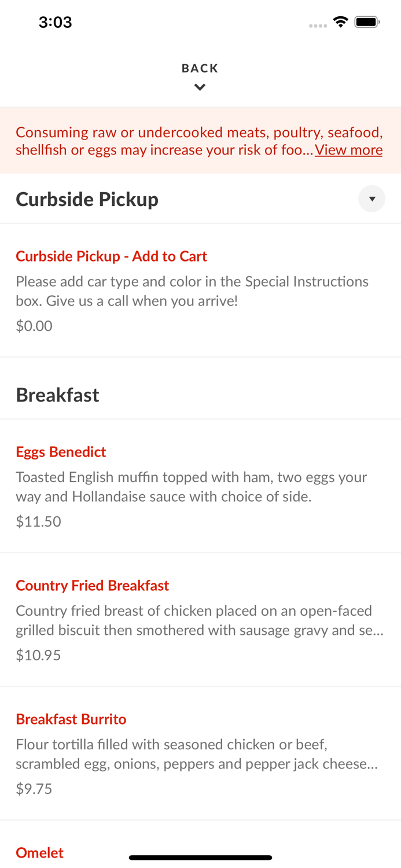Image resolution: width=401 pixels, height=868 pixels.
Task: Go back using the BACK control
Action: (x=200, y=68)
